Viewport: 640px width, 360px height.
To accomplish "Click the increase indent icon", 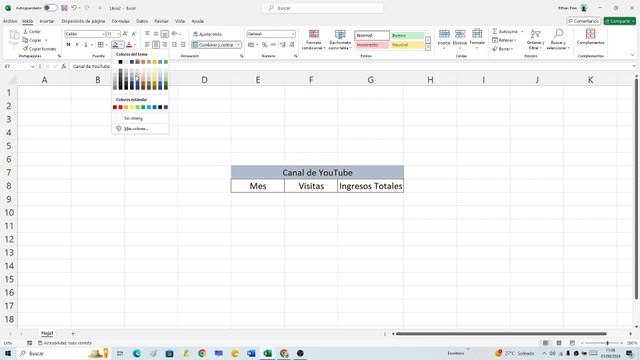I will coord(183,44).
